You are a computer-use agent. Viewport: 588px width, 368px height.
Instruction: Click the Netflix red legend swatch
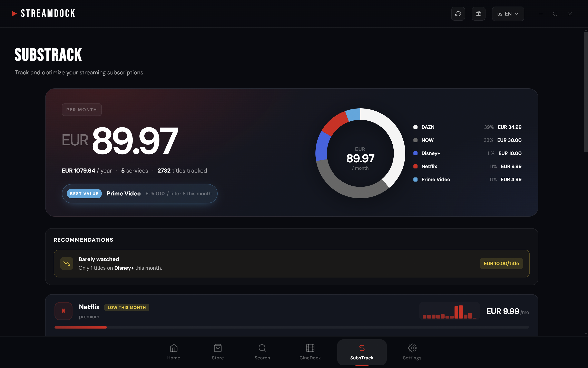pos(415,166)
